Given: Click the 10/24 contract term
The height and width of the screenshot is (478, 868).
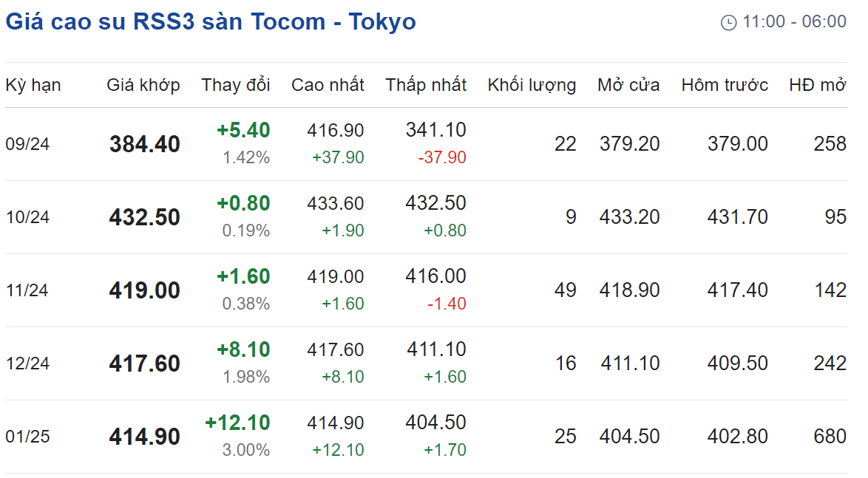Looking at the screenshot, I should [x=27, y=217].
